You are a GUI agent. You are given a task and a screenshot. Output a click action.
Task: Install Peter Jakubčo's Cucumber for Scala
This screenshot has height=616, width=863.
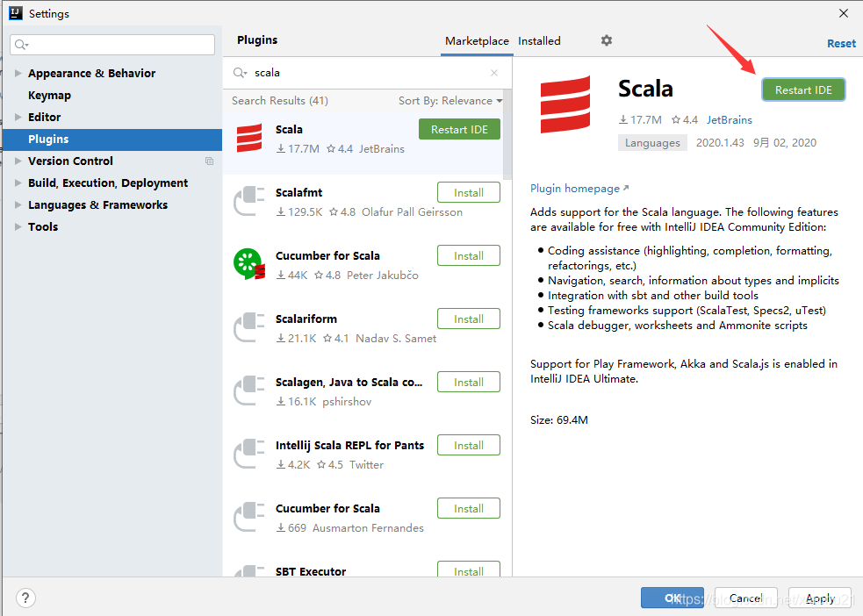coord(469,255)
